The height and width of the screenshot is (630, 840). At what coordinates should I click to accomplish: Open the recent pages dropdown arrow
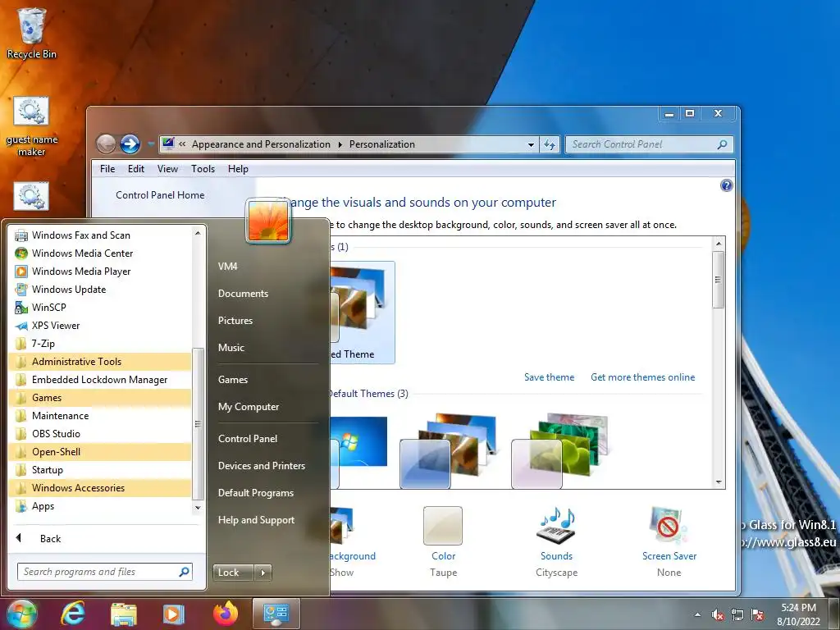151,144
